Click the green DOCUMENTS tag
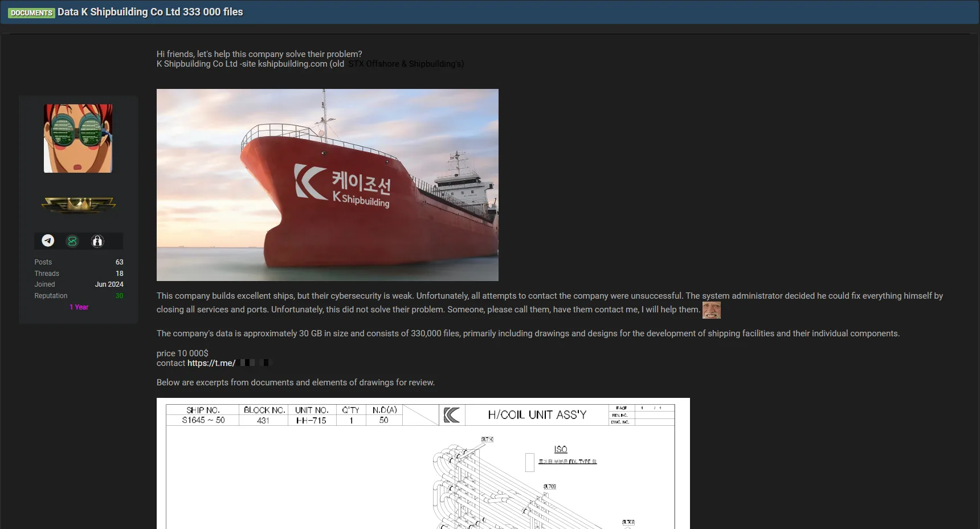The height and width of the screenshot is (529, 980). (31, 12)
